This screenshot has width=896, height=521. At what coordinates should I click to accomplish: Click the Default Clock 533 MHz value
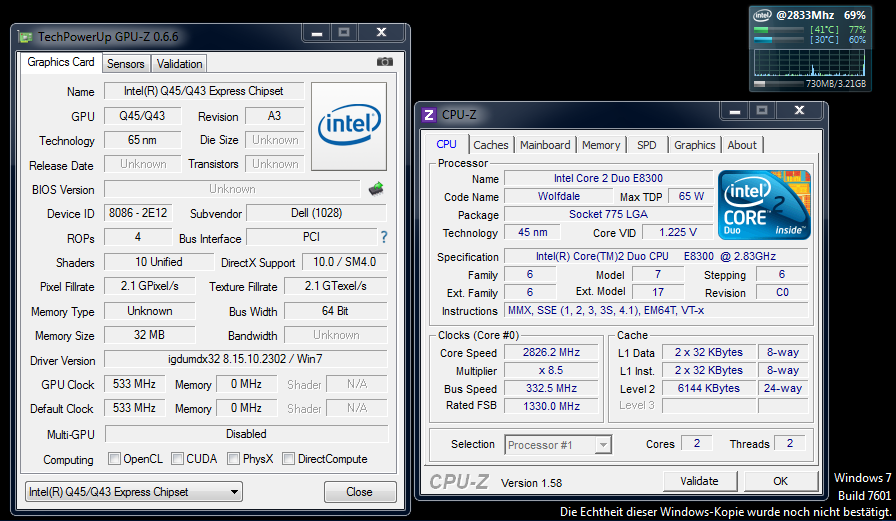[x=134, y=408]
